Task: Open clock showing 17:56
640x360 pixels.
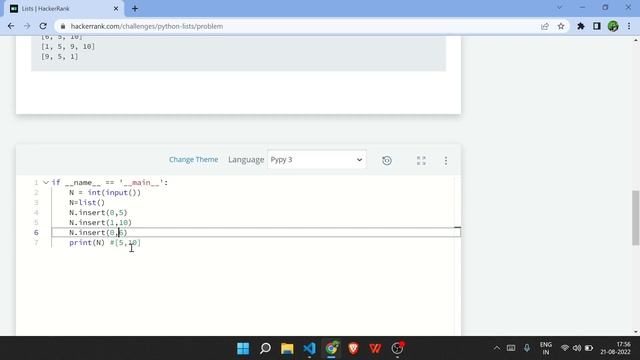Action: [x=615, y=348]
